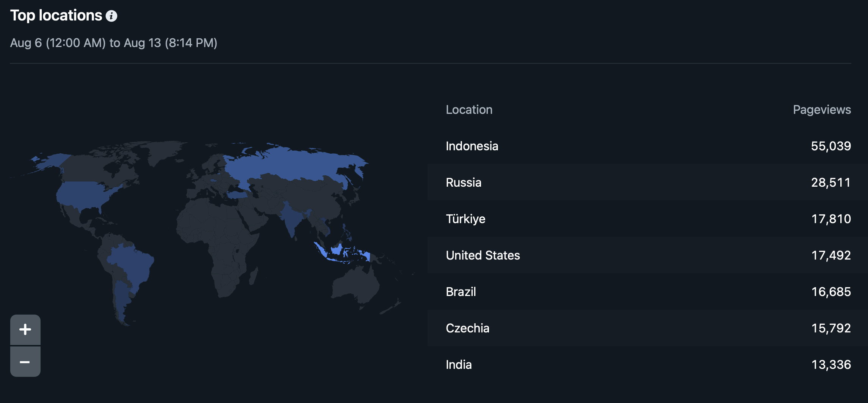Click the Aug 6 to Aug 13 date range
The height and width of the screenshot is (403, 868).
coord(114,43)
